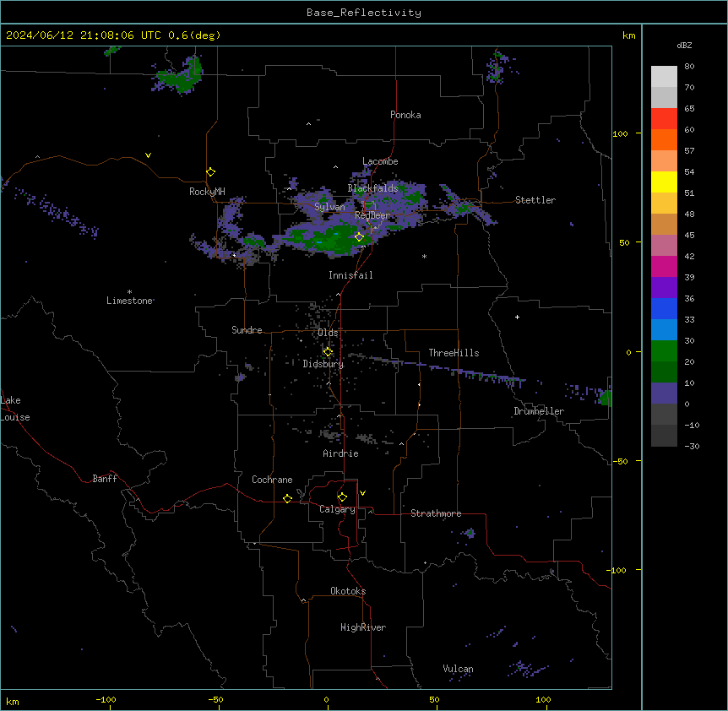This screenshot has height=711, width=728.
Task: Select the yellow legend swatch between 54 and 51
Action: point(664,182)
